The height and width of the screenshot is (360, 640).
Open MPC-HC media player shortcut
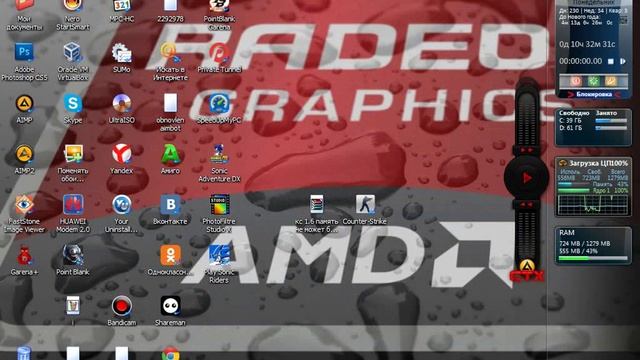click(122, 6)
